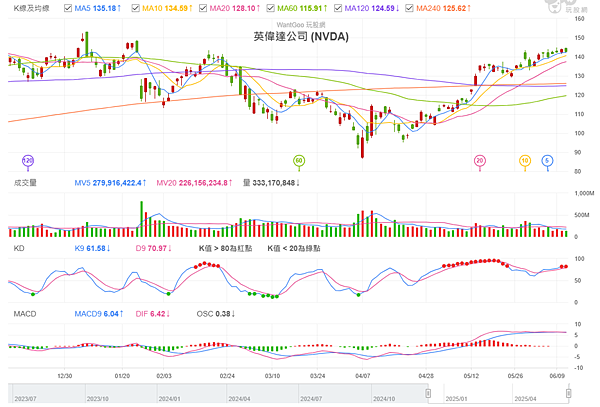Click the 英偉達公司 (NVDA) chart title
This screenshot has height=407, width=600.
tap(301, 37)
